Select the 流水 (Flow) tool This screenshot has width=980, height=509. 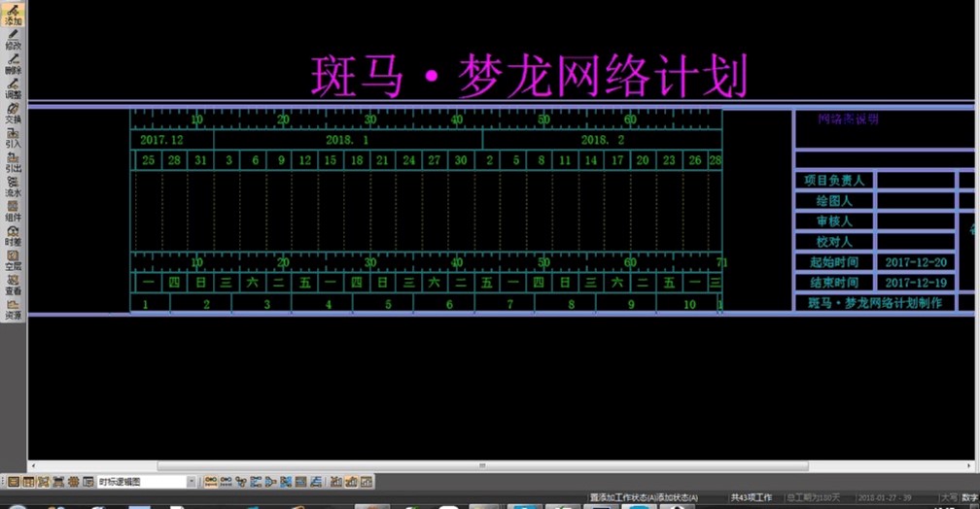13,187
